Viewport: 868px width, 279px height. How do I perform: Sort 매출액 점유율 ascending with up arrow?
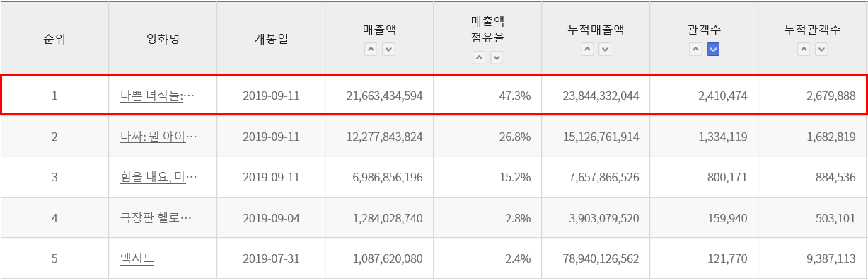(x=479, y=57)
